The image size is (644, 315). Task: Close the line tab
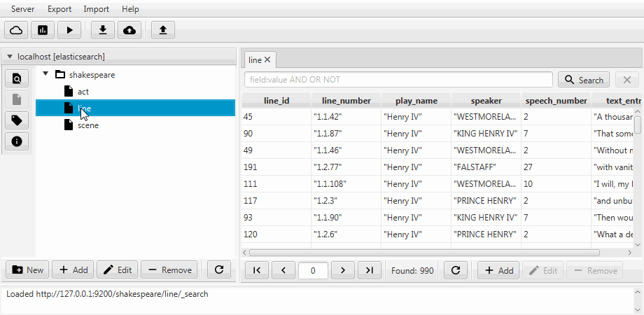click(x=267, y=60)
